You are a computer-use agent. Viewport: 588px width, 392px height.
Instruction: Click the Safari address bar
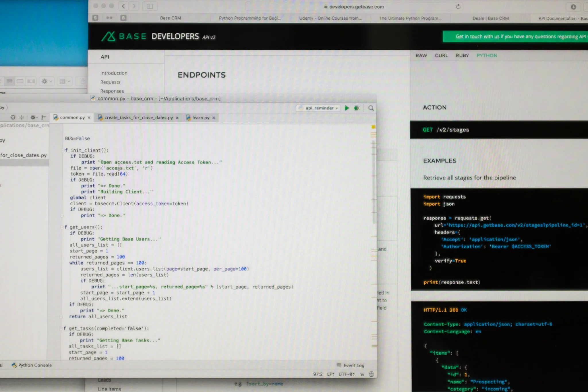(x=356, y=7)
